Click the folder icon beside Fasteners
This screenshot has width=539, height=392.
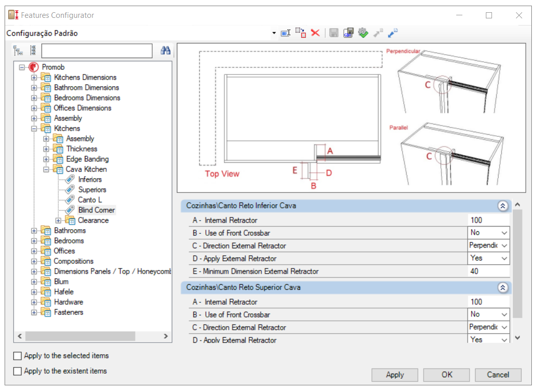(x=46, y=312)
